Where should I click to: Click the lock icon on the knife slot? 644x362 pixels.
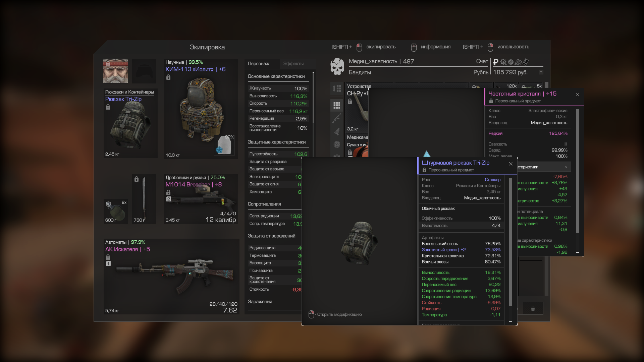pos(137,179)
